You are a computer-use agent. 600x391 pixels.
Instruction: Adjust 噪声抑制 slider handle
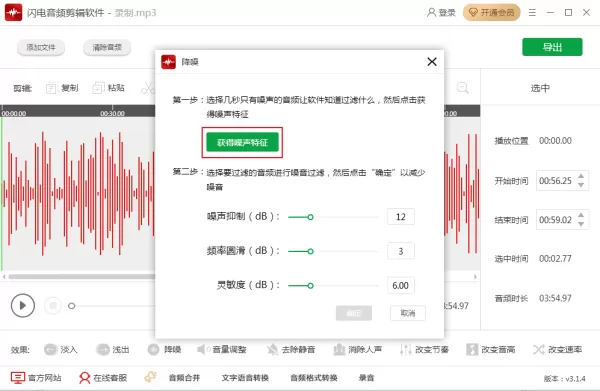coord(310,217)
